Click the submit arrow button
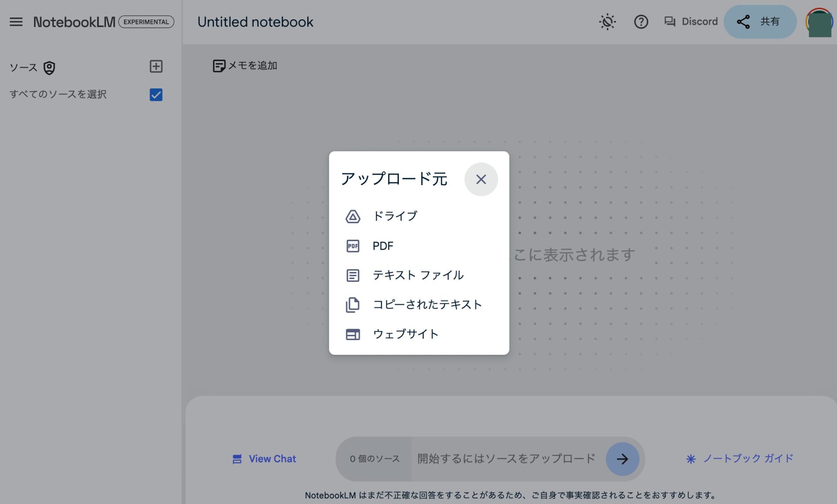 click(622, 459)
